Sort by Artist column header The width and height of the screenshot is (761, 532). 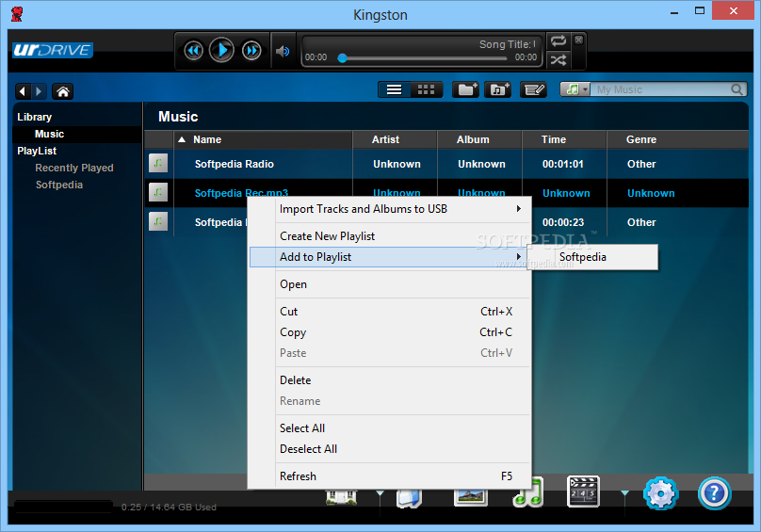(395, 139)
